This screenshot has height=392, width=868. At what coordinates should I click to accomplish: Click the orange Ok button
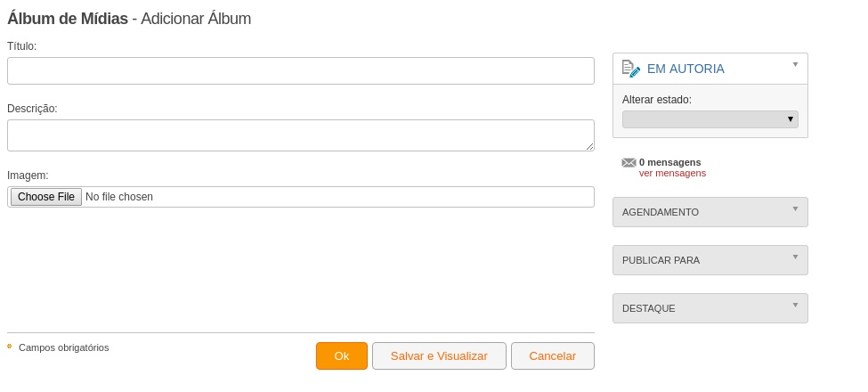[342, 356]
